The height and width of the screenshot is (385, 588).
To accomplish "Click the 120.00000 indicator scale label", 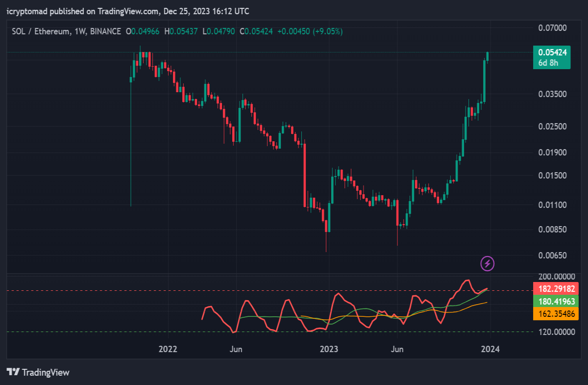I will coord(556,332).
